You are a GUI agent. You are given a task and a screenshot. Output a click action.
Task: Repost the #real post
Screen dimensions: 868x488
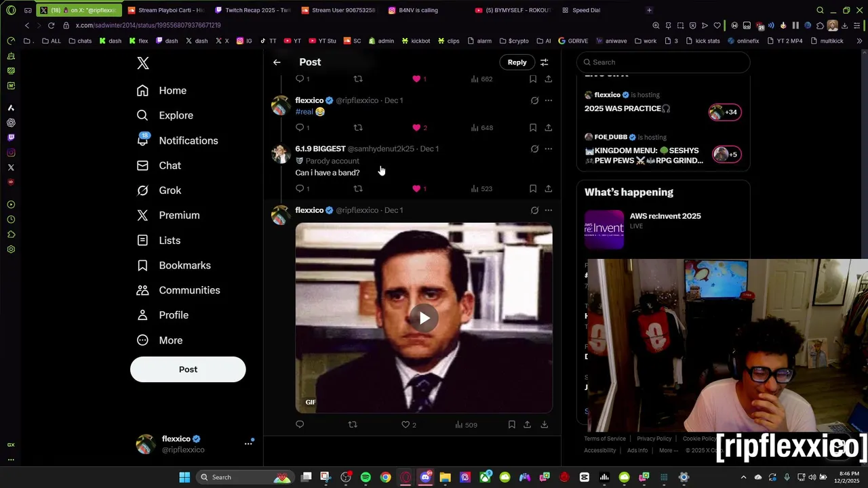[358, 127]
